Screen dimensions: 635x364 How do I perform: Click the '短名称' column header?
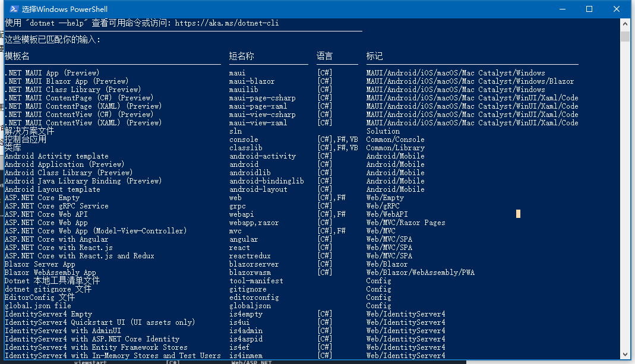pos(241,56)
